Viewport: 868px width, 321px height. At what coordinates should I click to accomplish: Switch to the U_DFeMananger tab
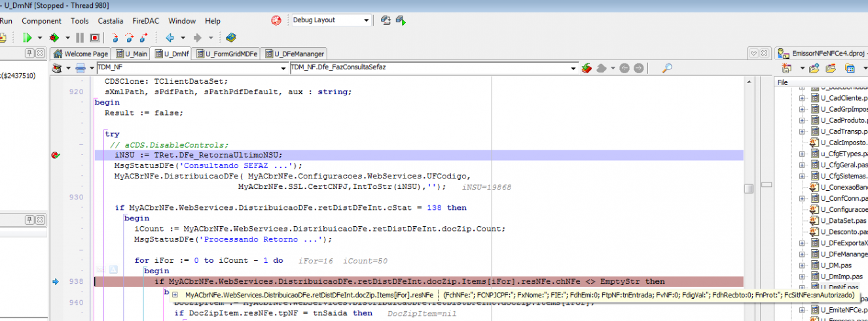point(294,54)
